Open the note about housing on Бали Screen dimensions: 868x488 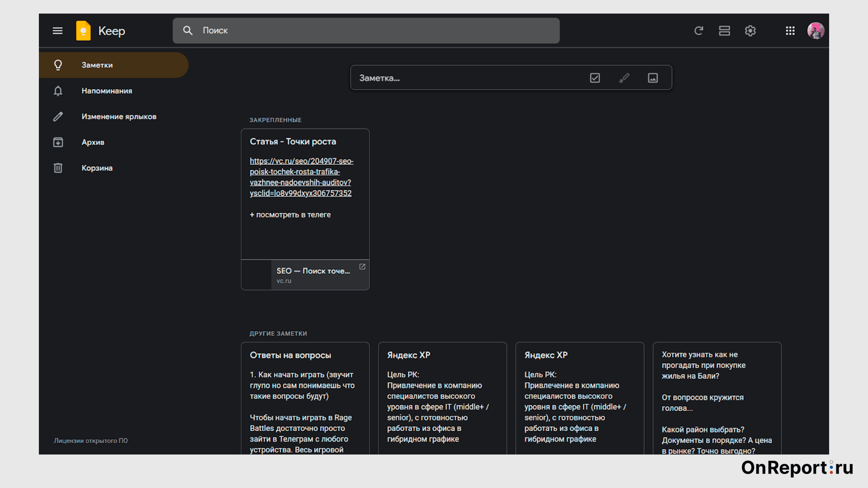(x=717, y=399)
